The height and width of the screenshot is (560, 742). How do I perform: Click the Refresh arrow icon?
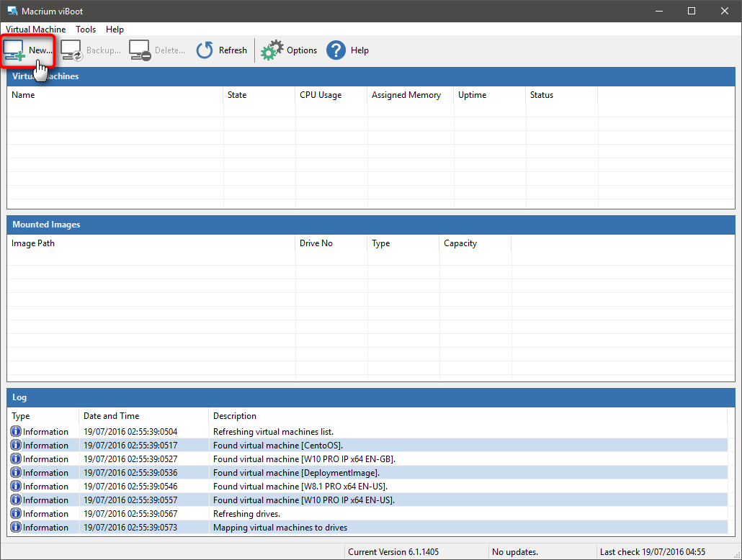point(205,50)
